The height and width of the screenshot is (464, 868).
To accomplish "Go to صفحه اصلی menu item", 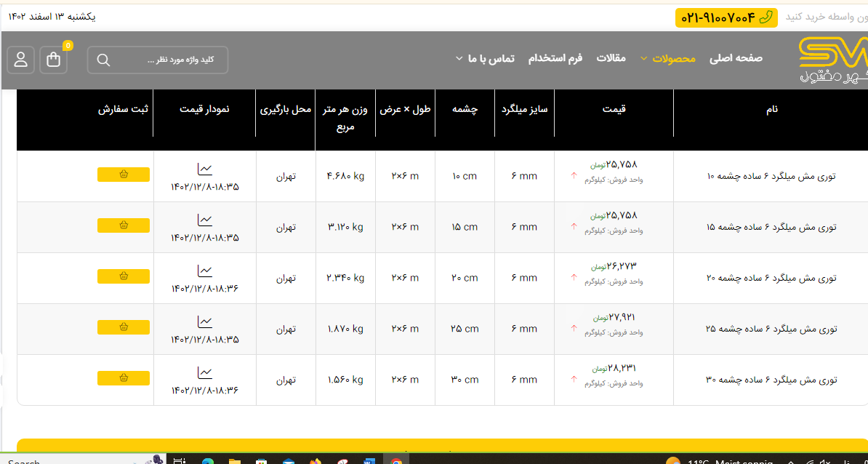I will pyautogui.click(x=736, y=58).
